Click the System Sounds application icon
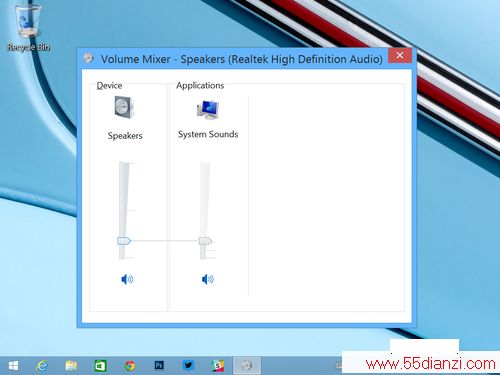This screenshot has width=500, height=375. pyautogui.click(x=208, y=109)
